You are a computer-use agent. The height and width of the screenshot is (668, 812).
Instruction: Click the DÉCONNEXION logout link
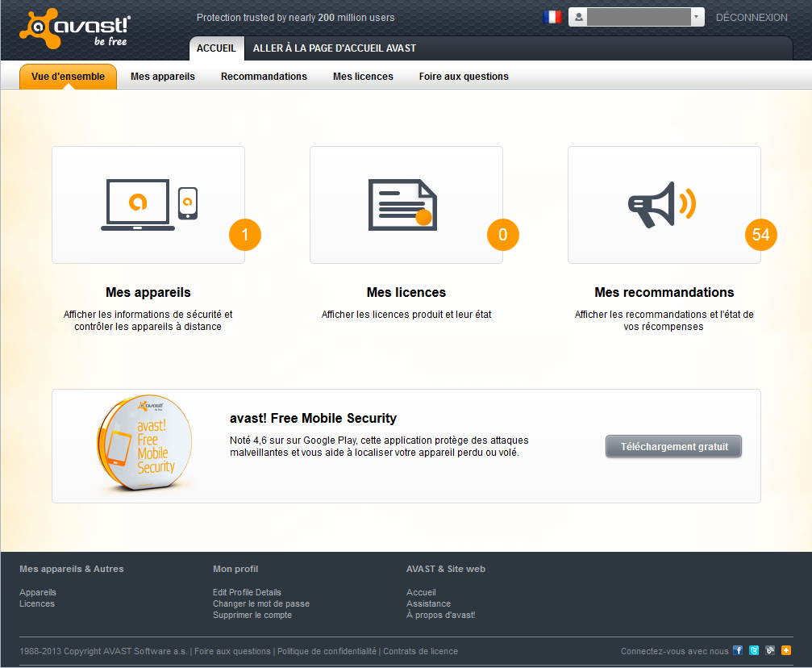pos(752,18)
